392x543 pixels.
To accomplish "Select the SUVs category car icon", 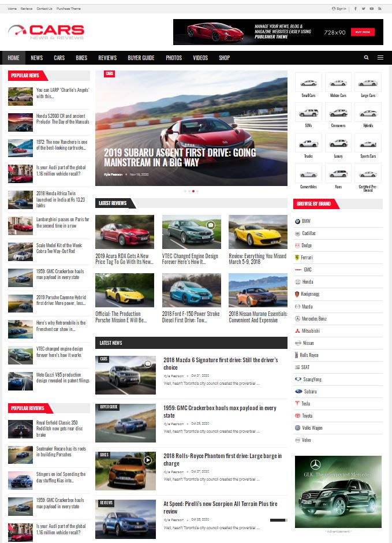I will pyautogui.click(x=308, y=113).
